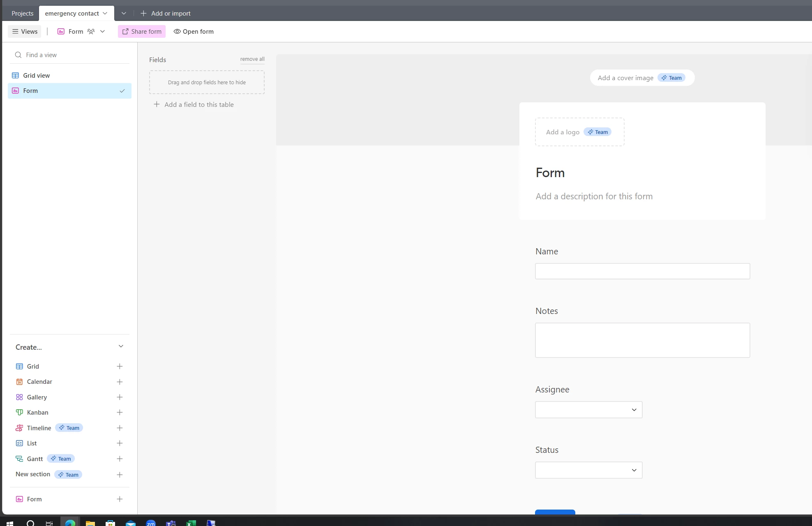Add a new Timeline view with plus
Image resolution: width=812 pixels, height=526 pixels.
coord(120,428)
